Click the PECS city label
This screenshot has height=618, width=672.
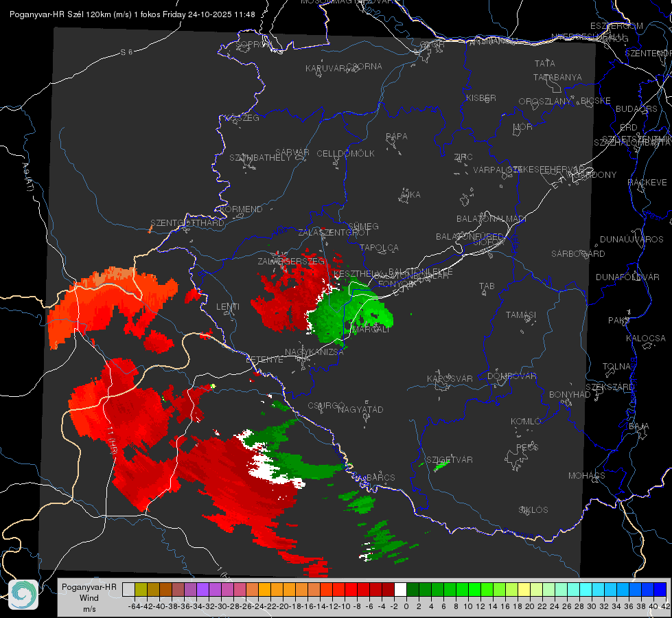click(527, 448)
